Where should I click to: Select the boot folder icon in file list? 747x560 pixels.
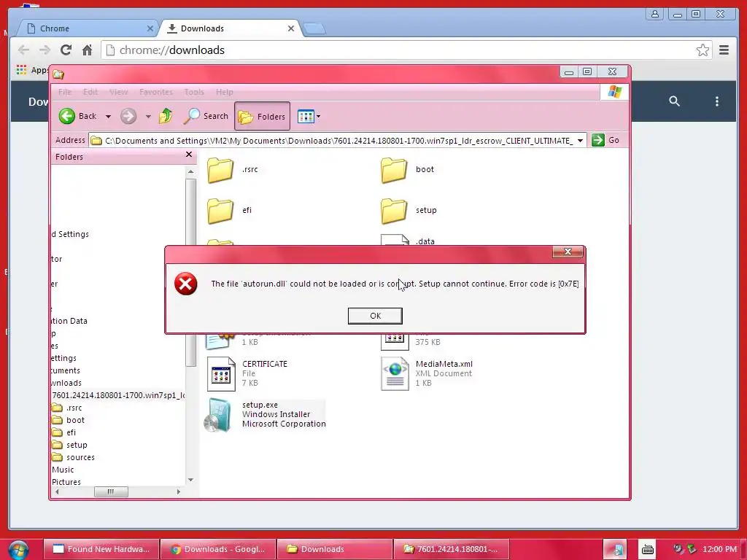(x=394, y=170)
